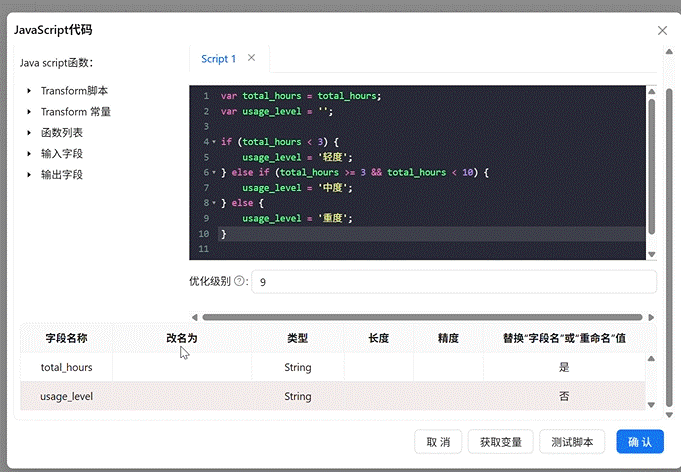Collapse the else fold arrow on line 8

click(214, 203)
